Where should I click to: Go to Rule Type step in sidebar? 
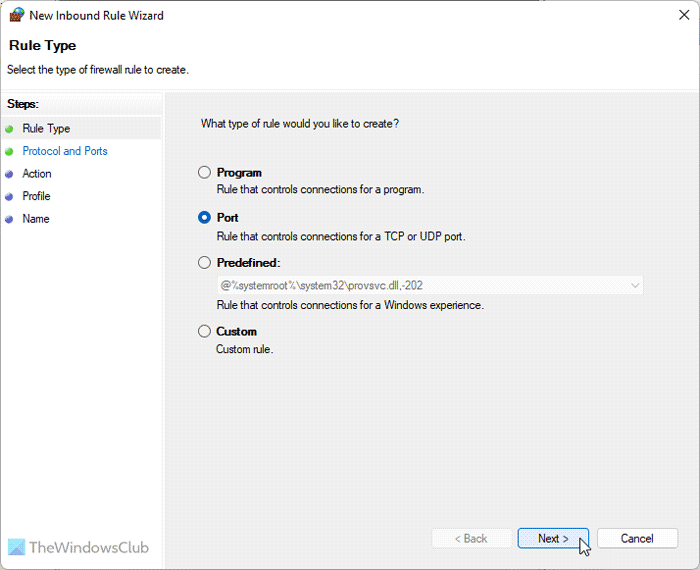coord(46,129)
